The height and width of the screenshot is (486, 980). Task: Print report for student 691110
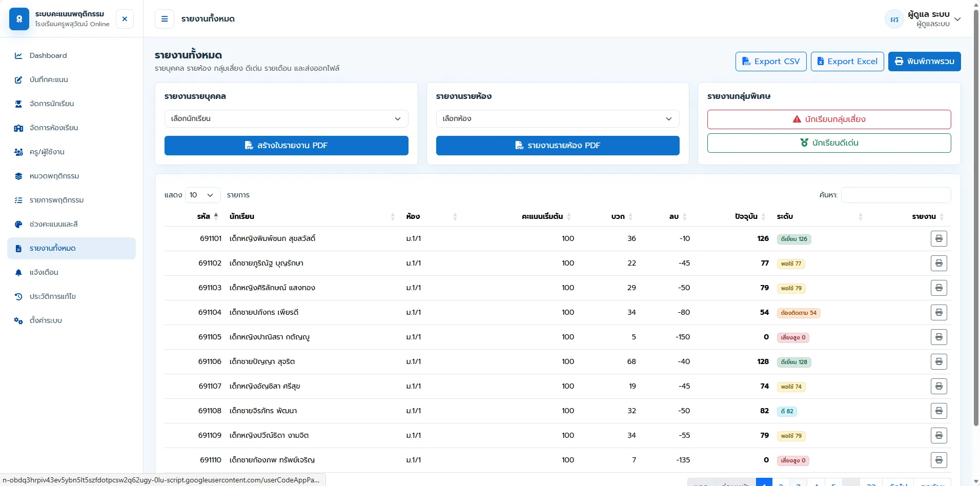(x=938, y=460)
